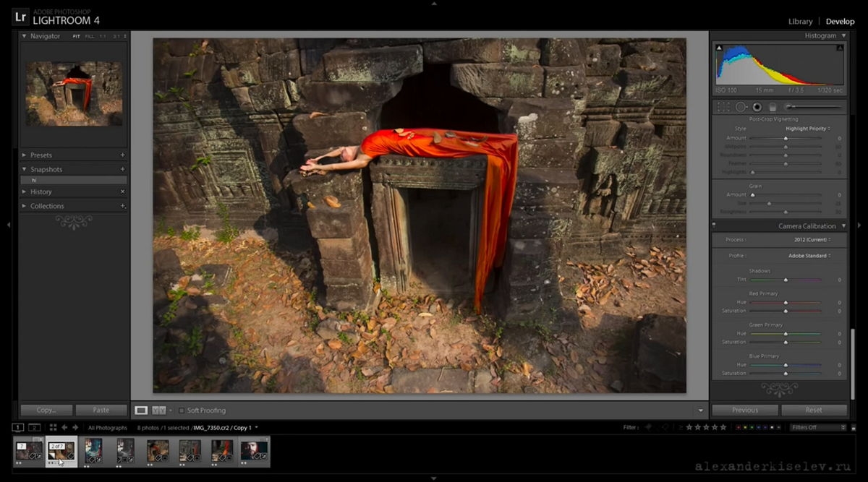This screenshot has width=868, height=482.
Task: Open the Process 2012 (Current) dropdown
Action: [812, 239]
